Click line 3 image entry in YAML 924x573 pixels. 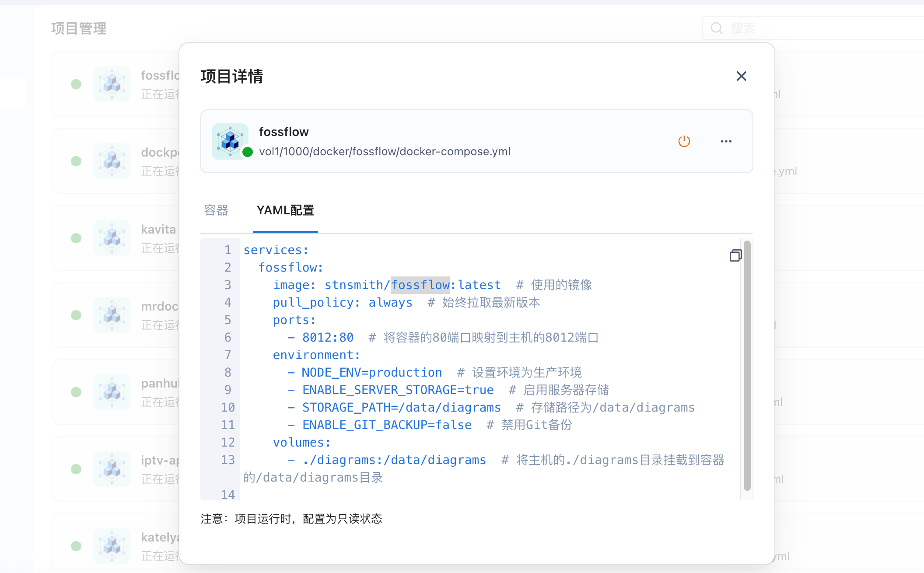(x=387, y=285)
